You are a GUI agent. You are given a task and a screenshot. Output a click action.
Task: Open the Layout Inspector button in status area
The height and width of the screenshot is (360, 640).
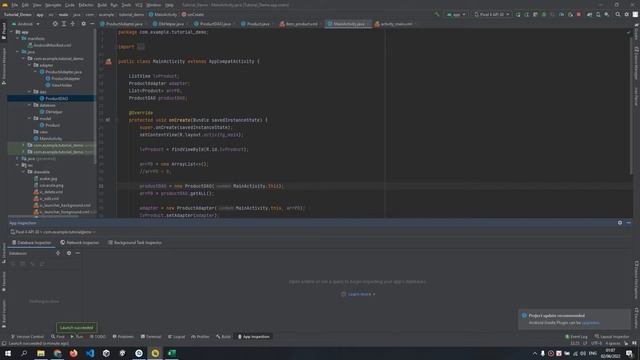612,337
